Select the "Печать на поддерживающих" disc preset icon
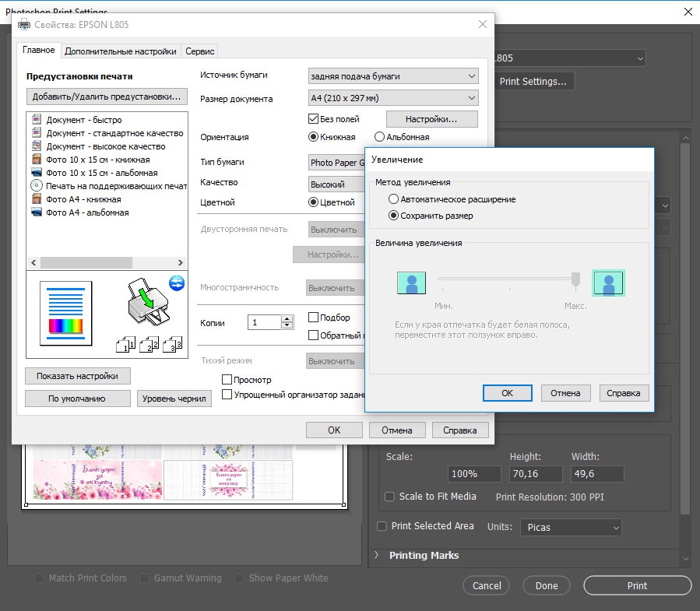700x611 pixels. 37,185
